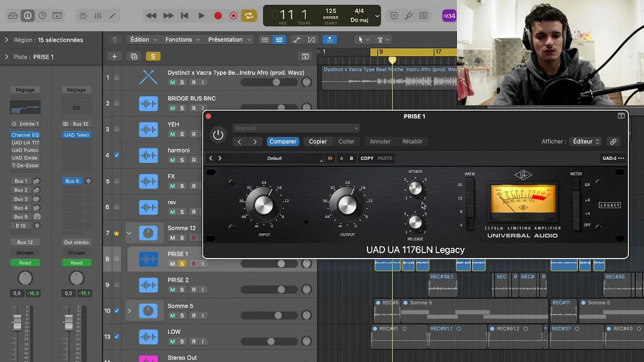Open the Éditeur view dropdown
This screenshot has width=644, height=362.
(x=586, y=142)
